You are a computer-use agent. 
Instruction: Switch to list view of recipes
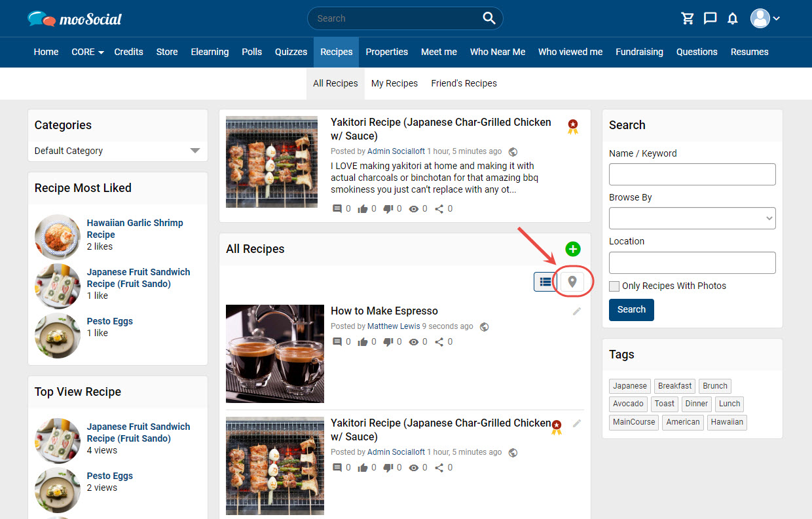point(545,282)
